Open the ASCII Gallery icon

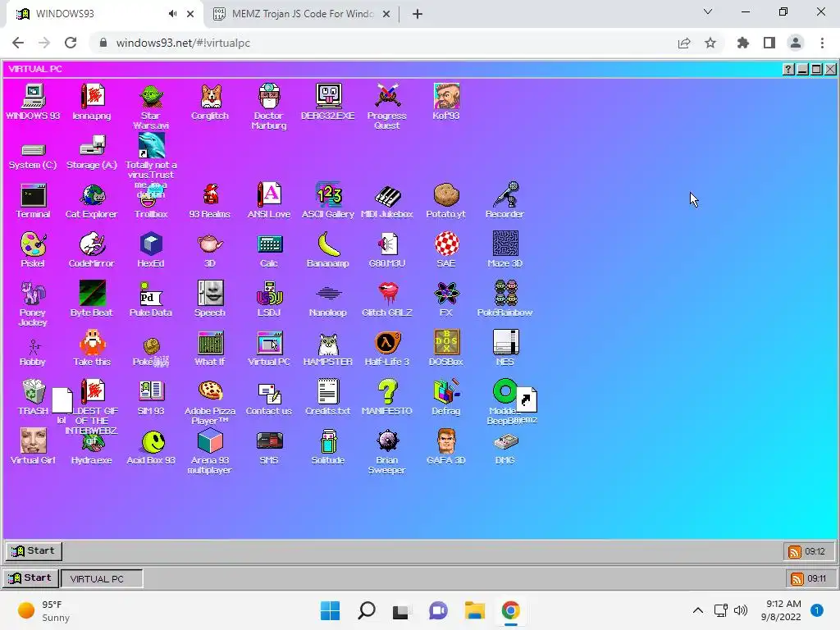pos(328,195)
